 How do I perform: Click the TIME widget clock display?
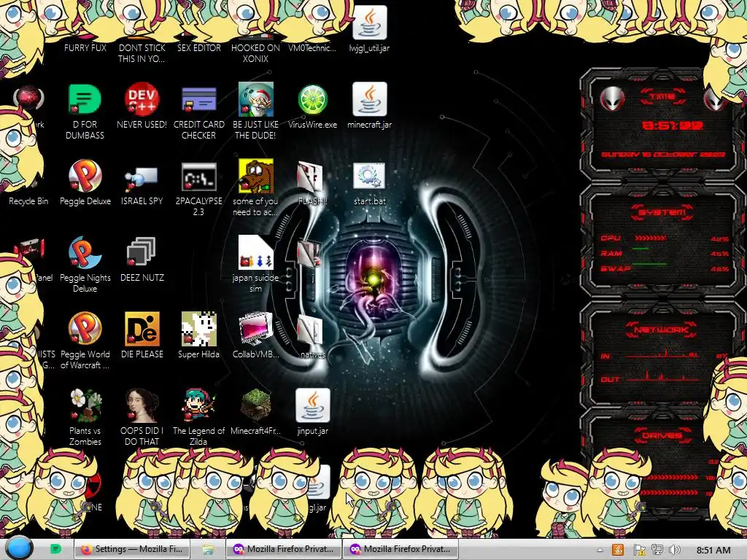click(673, 125)
